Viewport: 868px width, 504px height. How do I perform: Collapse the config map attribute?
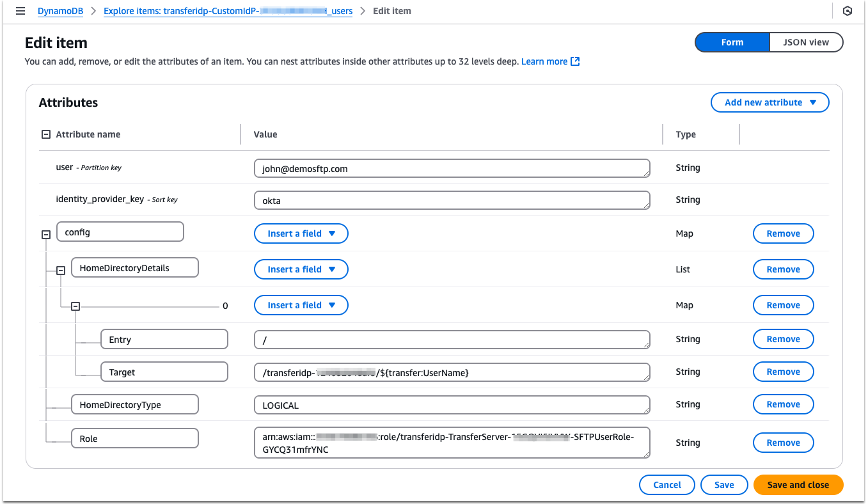click(45, 233)
